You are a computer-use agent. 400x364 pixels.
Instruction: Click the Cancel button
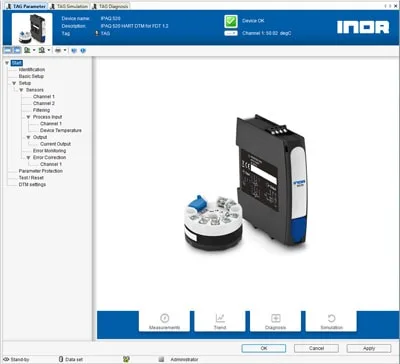pyautogui.click(x=316, y=348)
